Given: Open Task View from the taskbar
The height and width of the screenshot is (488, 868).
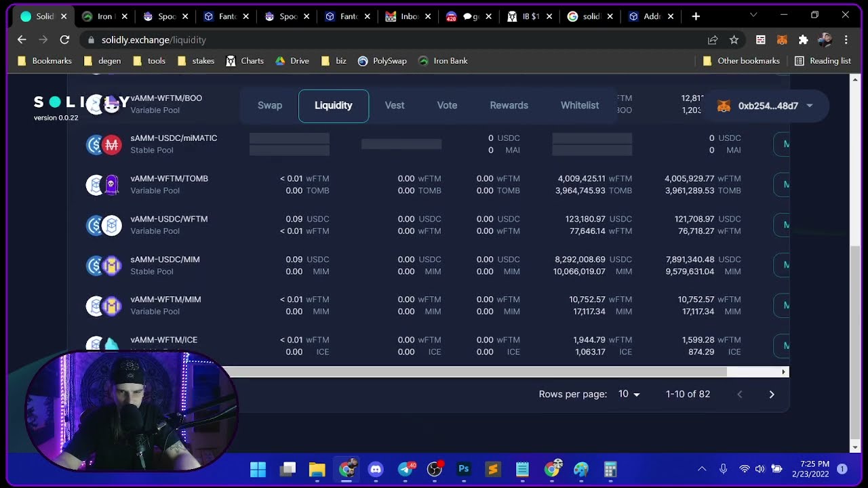Looking at the screenshot, I should pos(288,469).
